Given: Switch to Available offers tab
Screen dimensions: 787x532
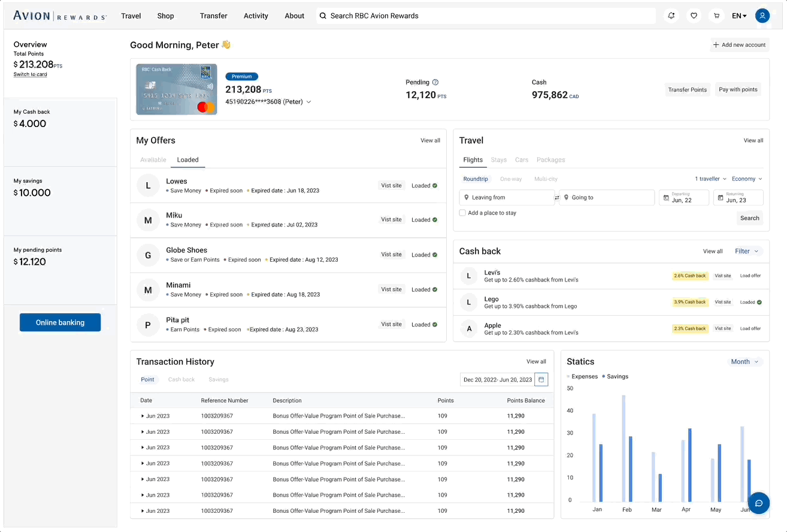Looking at the screenshot, I should point(153,160).
